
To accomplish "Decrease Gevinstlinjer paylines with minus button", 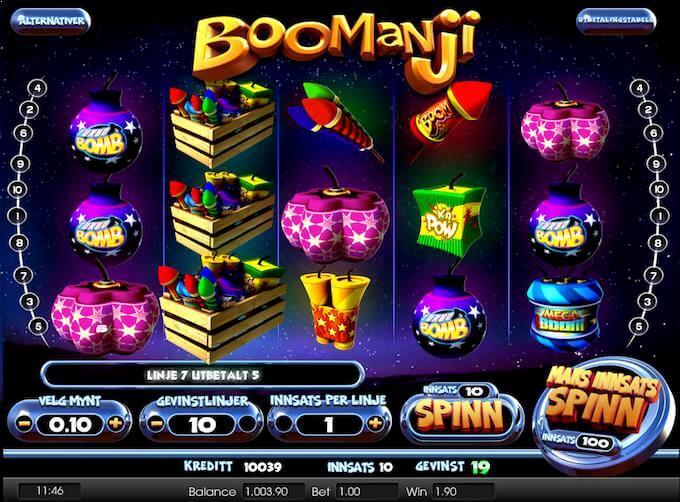I will (x=155, y=424).
